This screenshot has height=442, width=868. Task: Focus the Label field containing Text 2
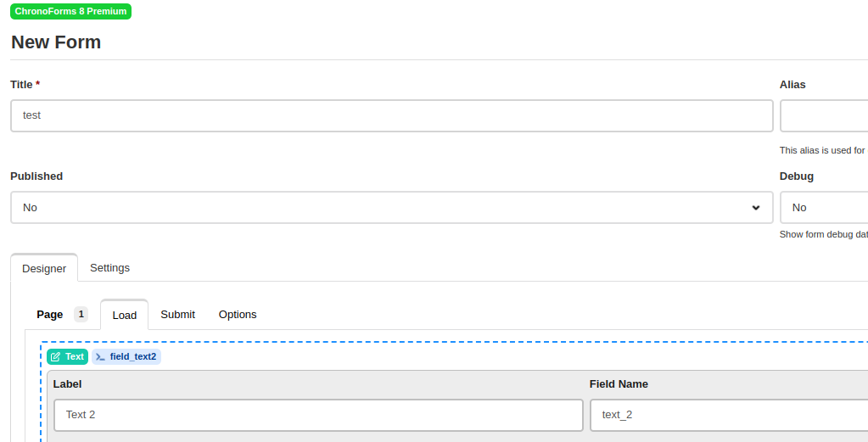coord(318,415)
